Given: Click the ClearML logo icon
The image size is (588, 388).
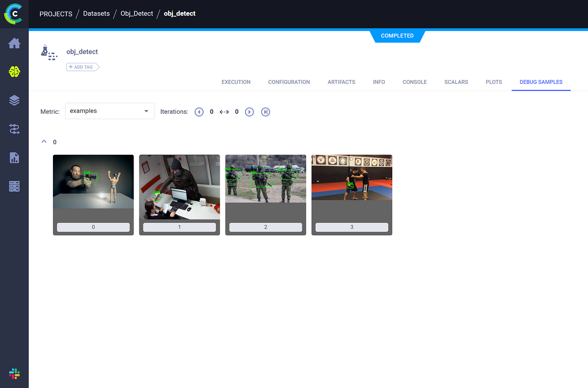Looking at the screenshot, I should click(13, 14).
